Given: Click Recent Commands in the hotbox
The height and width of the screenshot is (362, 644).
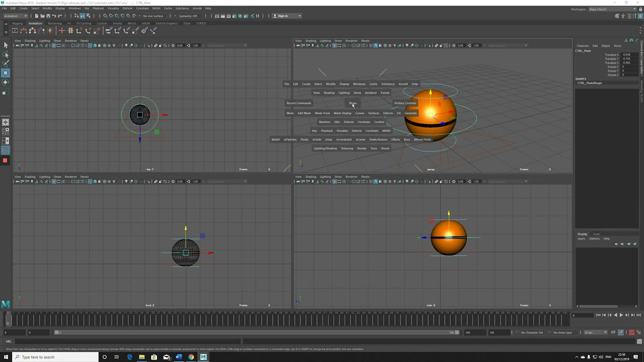Looking at the screenshot, I should point(299,103).
